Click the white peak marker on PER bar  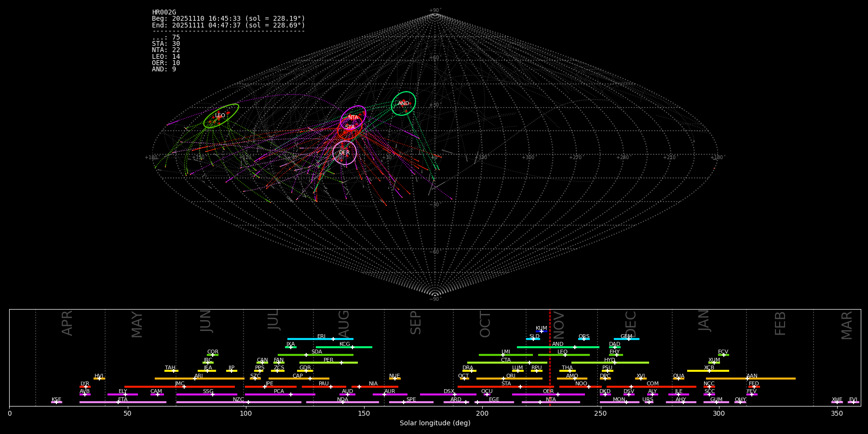[x=341, y=363]
